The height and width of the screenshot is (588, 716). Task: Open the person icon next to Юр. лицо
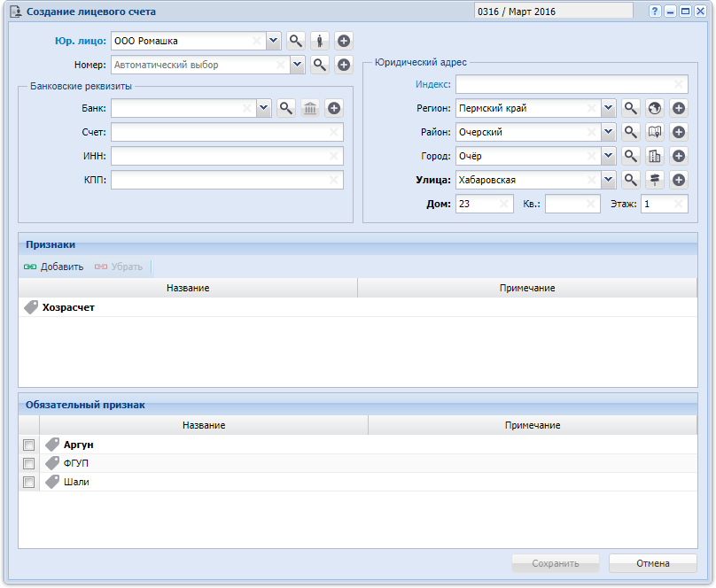[x=320, y=41]
